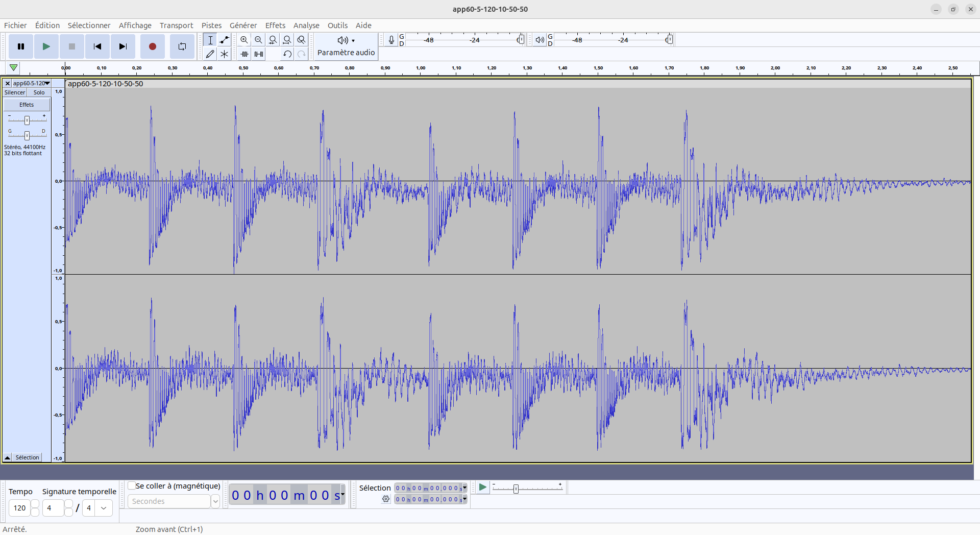Screen dimensions: 980x535
Task: Select the Envelope tool
Action: (224, 40)
